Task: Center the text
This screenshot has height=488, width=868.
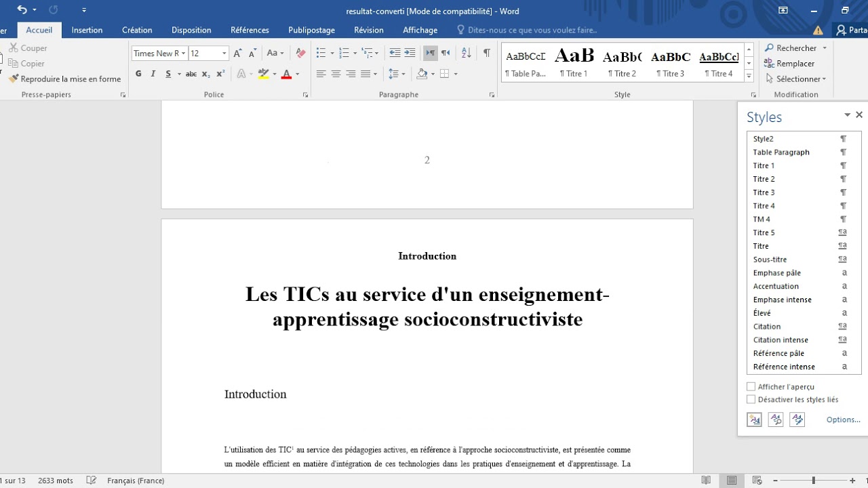Action: 336,74
